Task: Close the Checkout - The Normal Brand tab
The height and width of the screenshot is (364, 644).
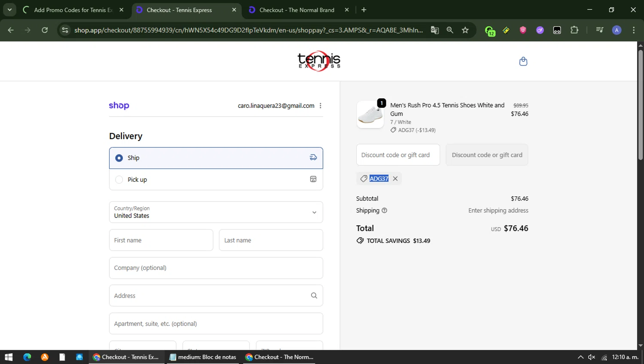Action: click(347, 10)
